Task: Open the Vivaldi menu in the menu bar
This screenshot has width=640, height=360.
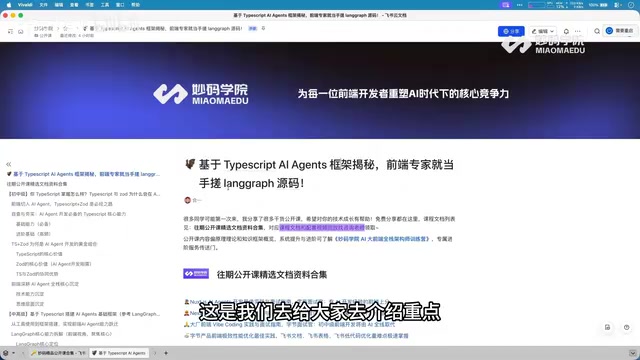Action: (x=25, y=5)
